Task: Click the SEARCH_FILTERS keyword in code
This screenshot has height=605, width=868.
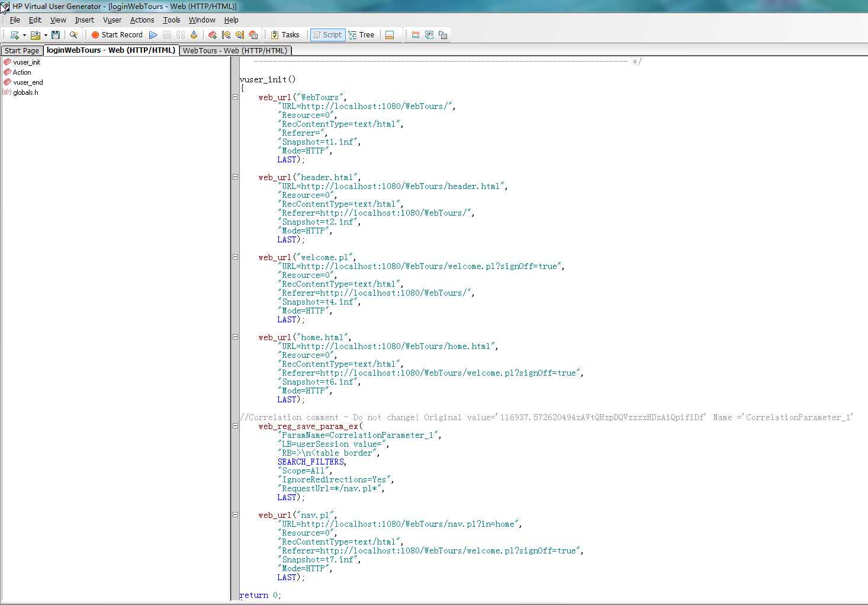Action: (x=312, y=462)
